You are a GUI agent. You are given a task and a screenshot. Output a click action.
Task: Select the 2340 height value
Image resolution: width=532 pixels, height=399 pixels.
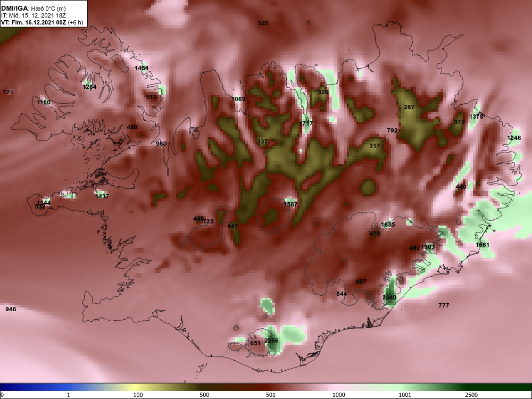tap(389, 297)
